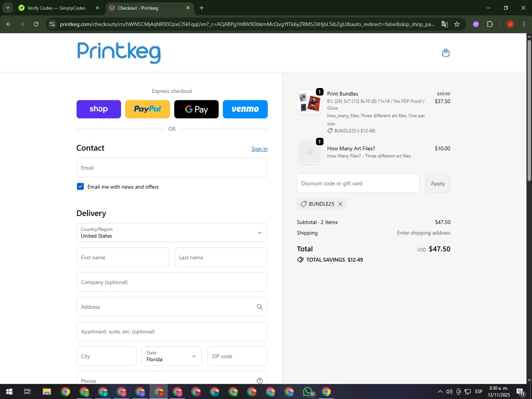Click the Sign in link
The width and height of the screenshot is (532, 399).
[x=259, y=149]
